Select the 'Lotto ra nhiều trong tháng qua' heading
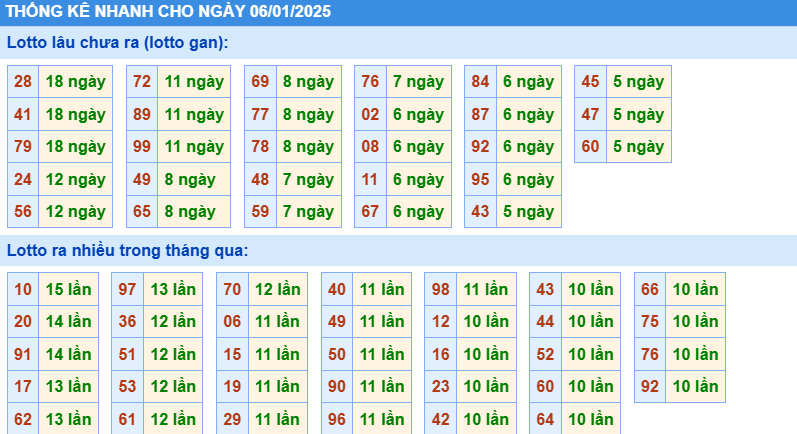This screenshot has height=434, width=797. click(x=127, y=250)
